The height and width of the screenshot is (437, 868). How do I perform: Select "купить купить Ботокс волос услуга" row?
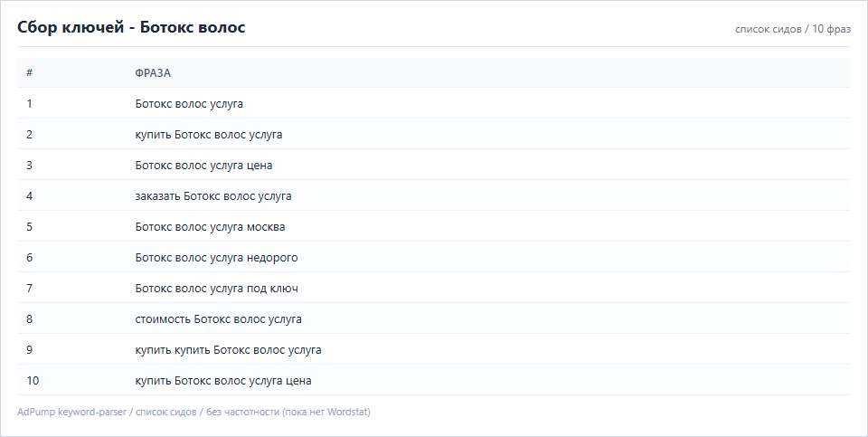point(433,349)
